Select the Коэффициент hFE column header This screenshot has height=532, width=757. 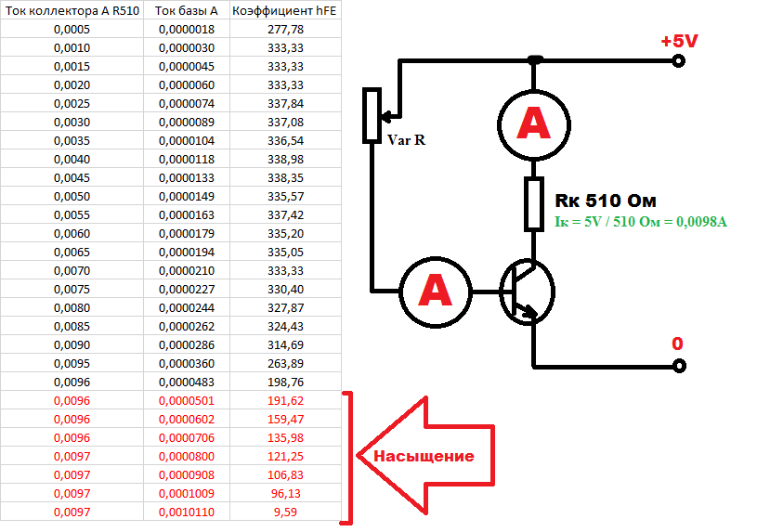(284, 10)
